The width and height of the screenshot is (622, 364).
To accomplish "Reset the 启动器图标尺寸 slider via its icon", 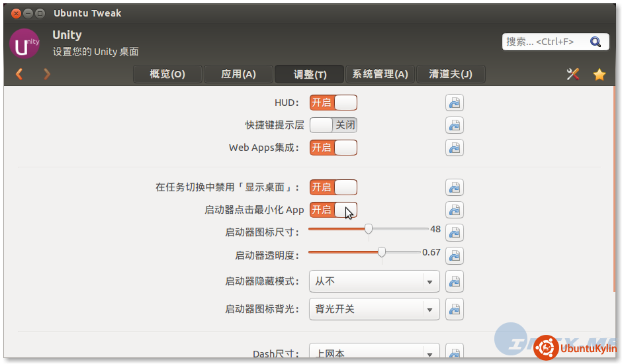I will coord(454,232).
